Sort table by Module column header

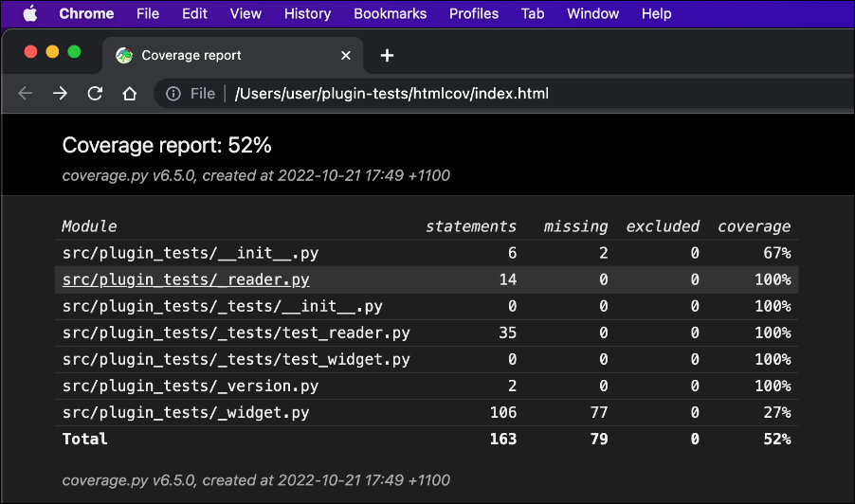point(90,226)
